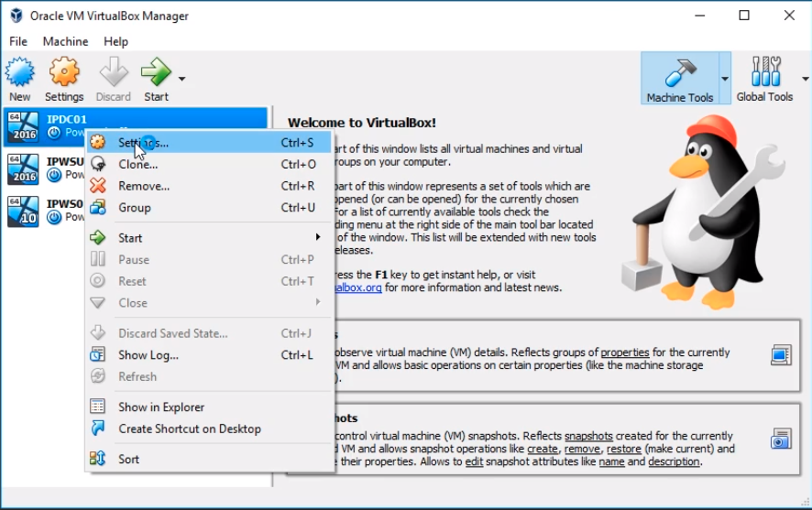Click the underlined 'edit' link
The width and height of the screenshot is (812, 510).
tap(474, 461)
